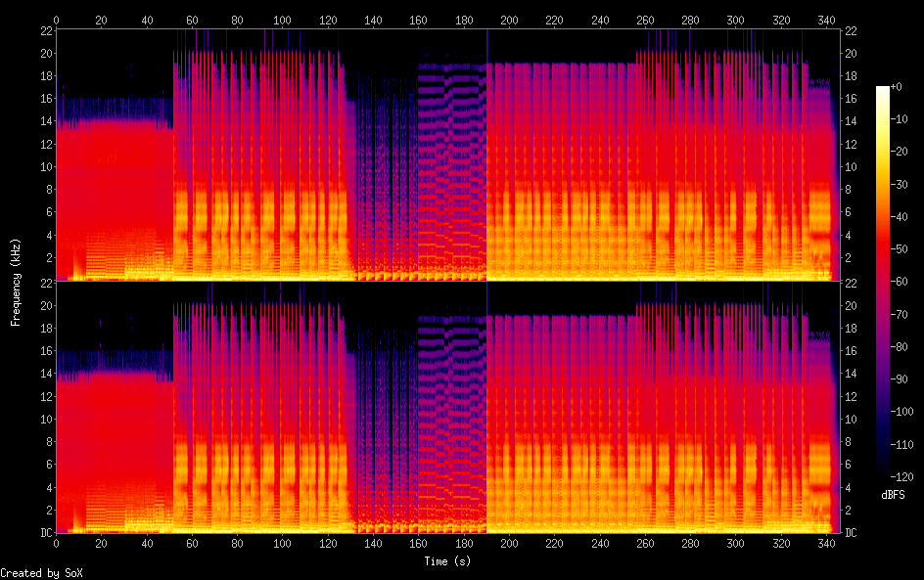Click the lower channel's right "2" kHz tick

coord(848,510)
